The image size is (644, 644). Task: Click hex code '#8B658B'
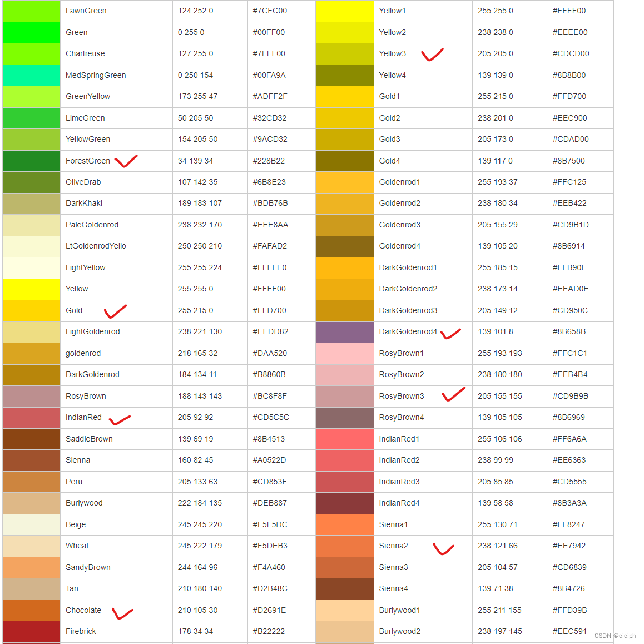[x=569, y=331]
